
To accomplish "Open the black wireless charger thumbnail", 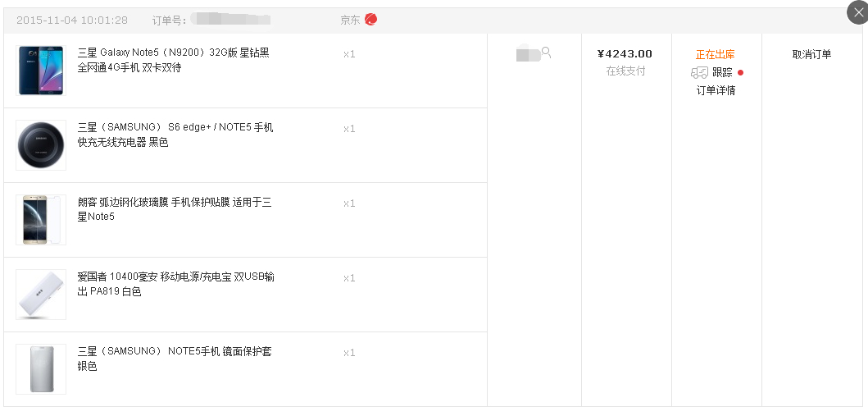I will click(x=41, y=145).
